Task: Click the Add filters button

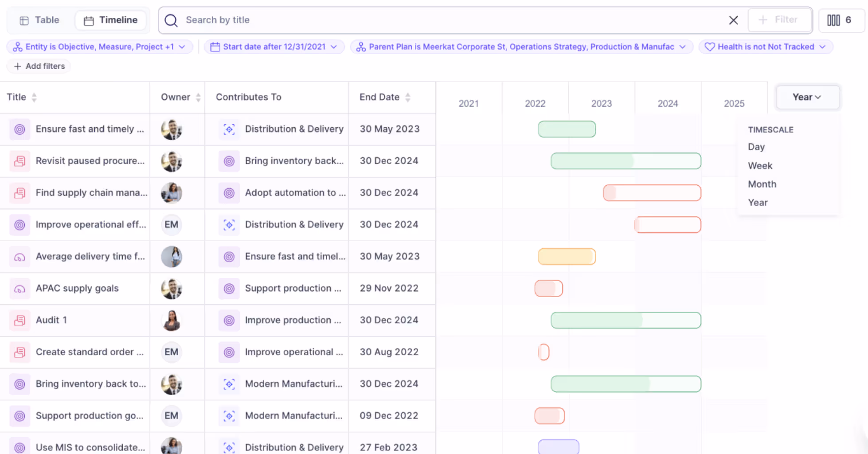Action: click(38, 66)
